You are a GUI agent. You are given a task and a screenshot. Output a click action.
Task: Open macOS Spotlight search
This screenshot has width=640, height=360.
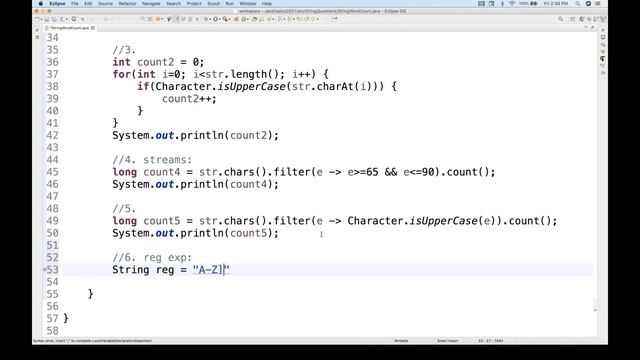578,3
